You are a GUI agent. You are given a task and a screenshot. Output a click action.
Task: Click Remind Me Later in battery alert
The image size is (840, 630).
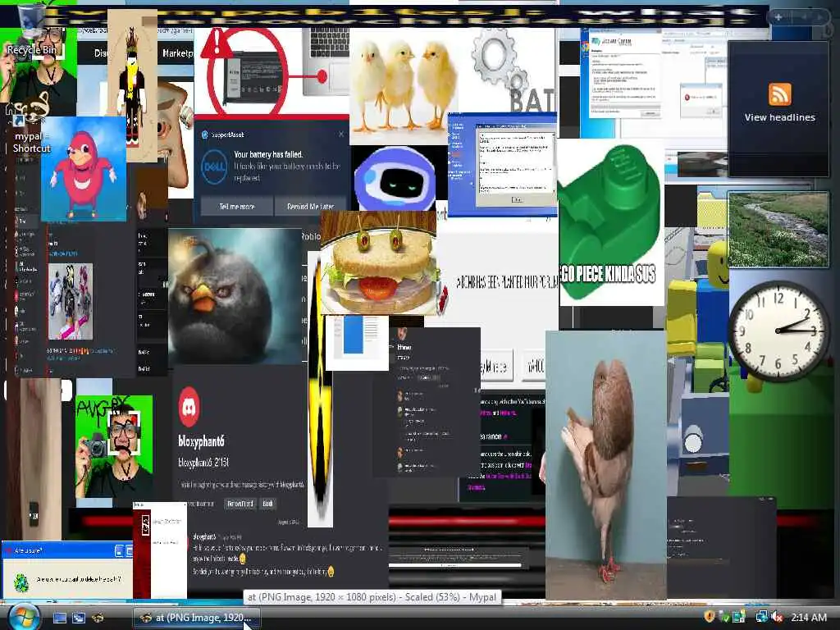[310, 206]
